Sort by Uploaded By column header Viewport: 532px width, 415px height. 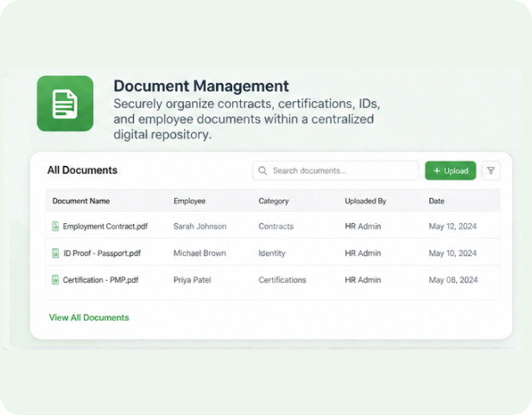point(366,201)
